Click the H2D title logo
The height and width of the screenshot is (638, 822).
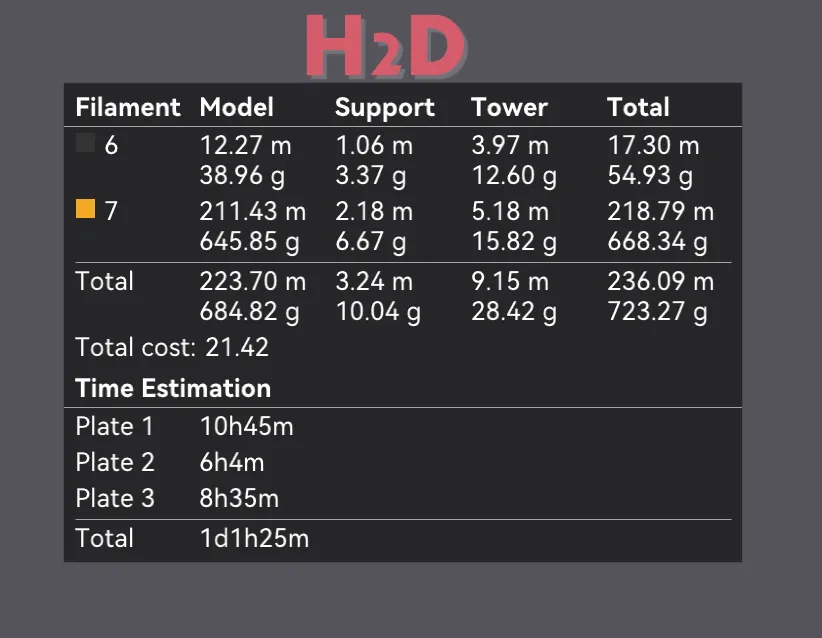pos(386,46)
